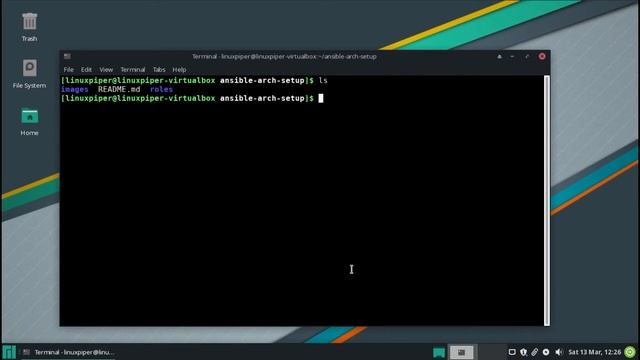Click the roll-up (shade) arrow in terminal title bar

499,56
